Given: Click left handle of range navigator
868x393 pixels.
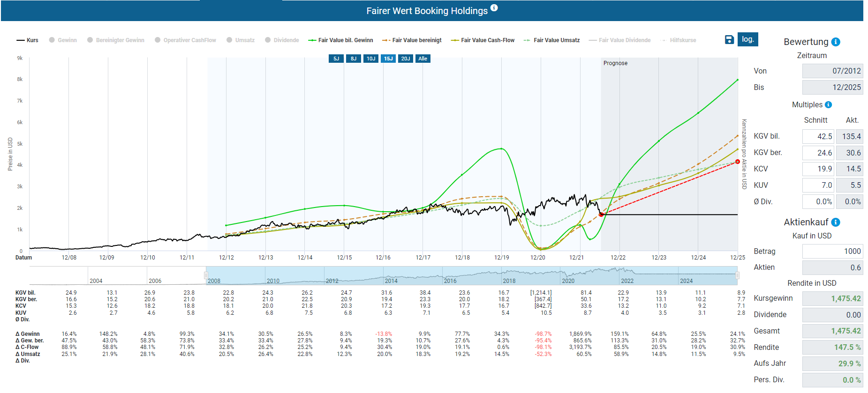Looking at the screenshot, I should [x=206, y=275].
